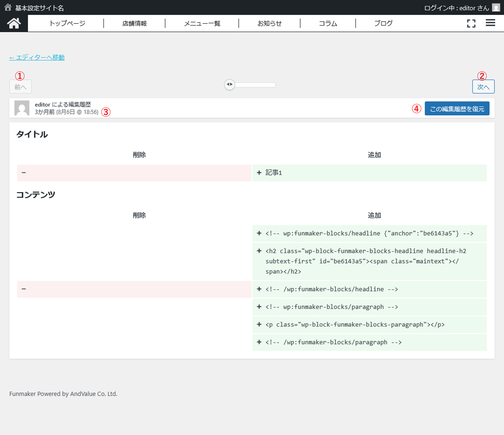Image resolution: width=504 pixels, height=435 pixels.
Task: Follow the エディターへ移動 link
Action: click(37, 58)
